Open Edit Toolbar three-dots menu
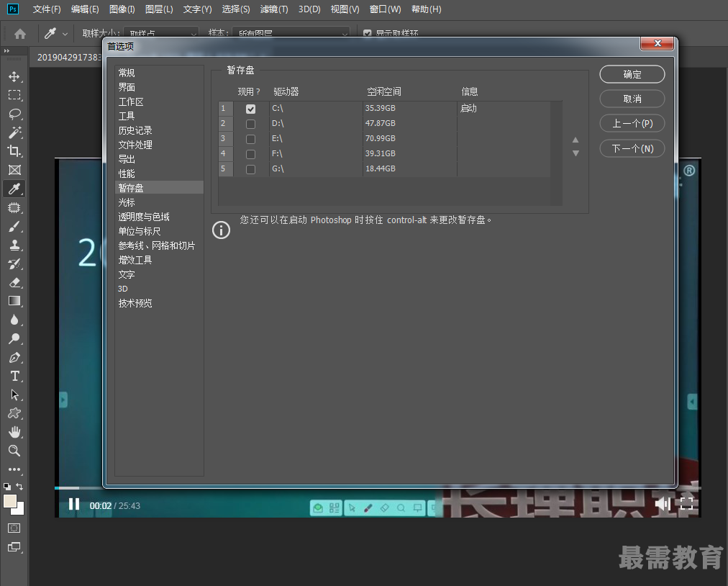 14,469
